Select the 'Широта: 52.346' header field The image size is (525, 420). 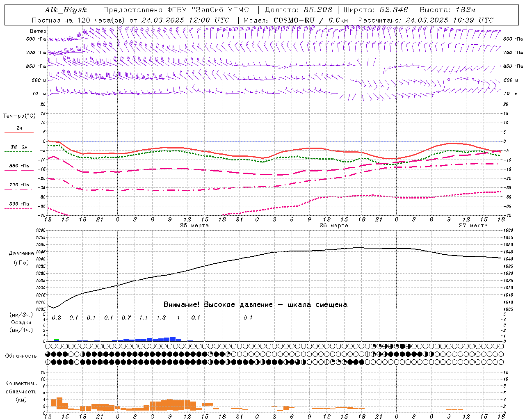376,10
